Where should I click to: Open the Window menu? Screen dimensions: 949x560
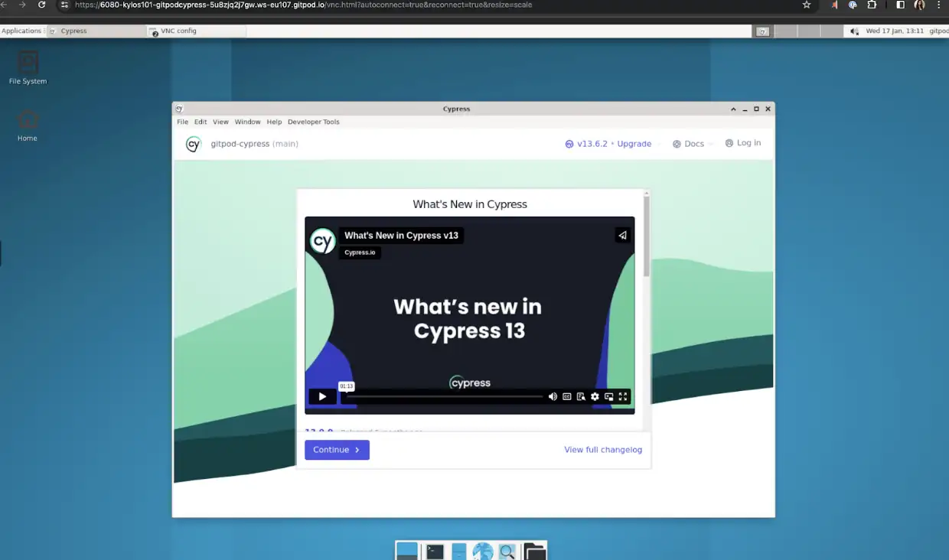(x=247, y=122)
